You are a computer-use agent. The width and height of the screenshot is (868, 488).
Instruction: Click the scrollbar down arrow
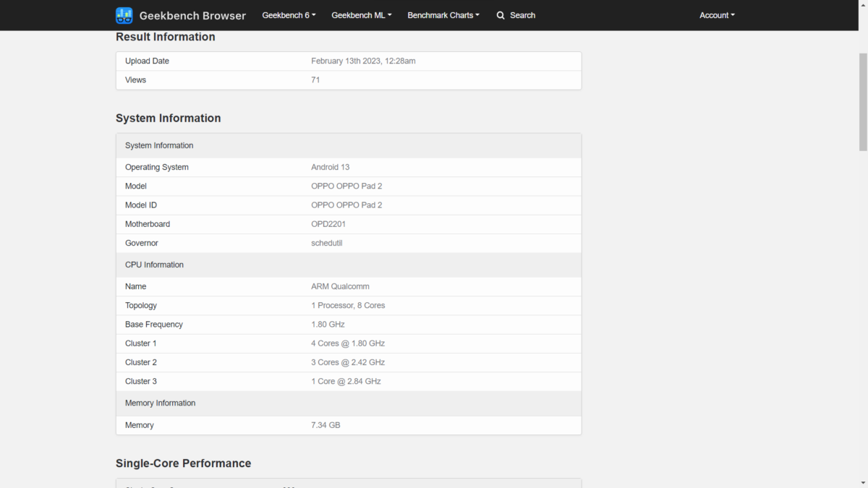tap(862, 482)
